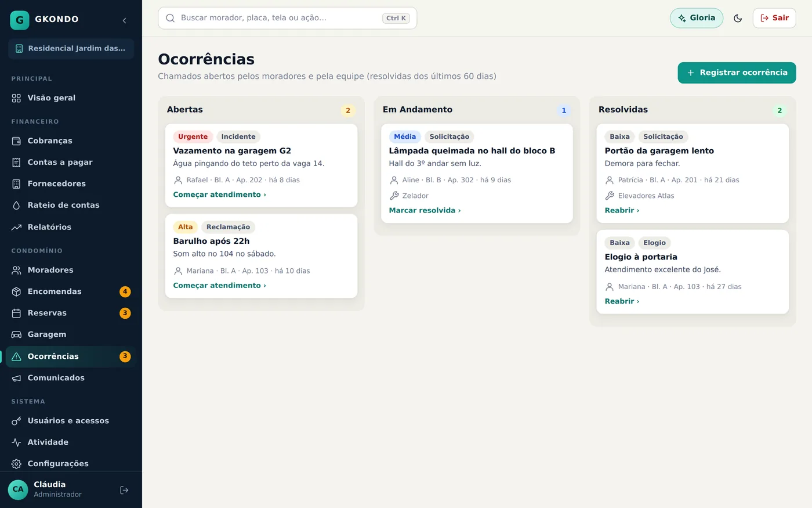Reopen the Portão da garagem lento occurrence
Screen dimensions: 812x508
(622, 210)
